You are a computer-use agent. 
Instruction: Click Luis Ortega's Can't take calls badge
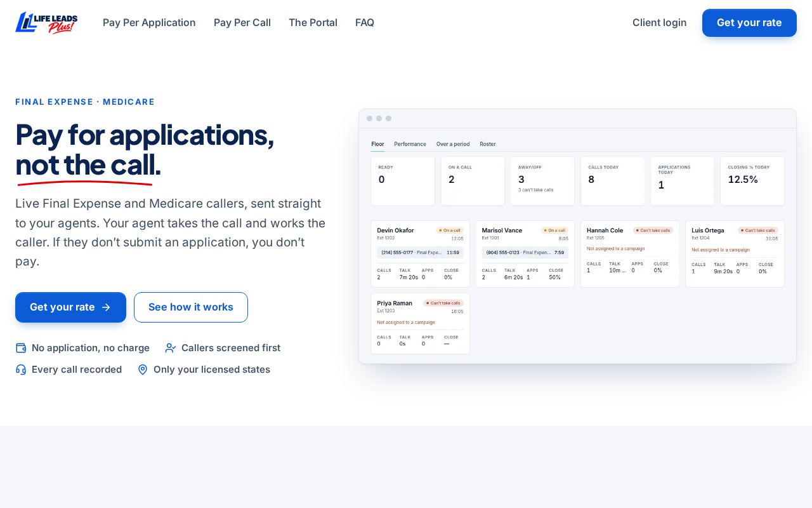pyautogui.click(x=757, y=231)
